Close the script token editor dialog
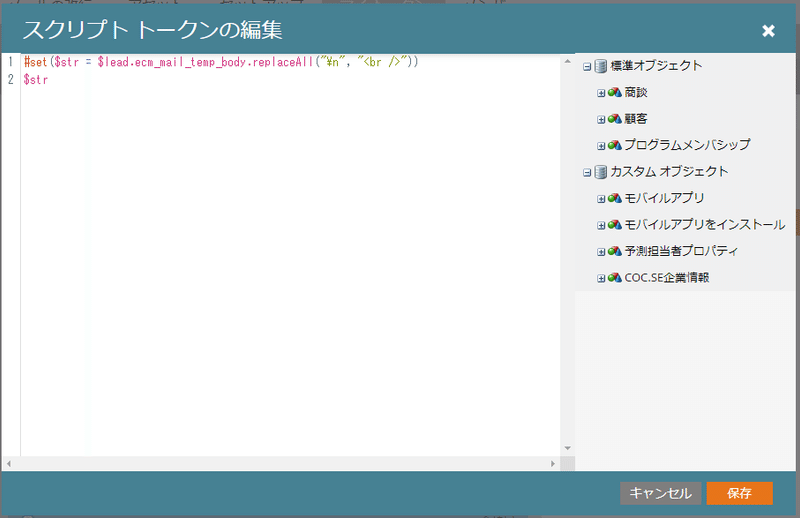Viewport: 800px width, 518px height. 768,31
